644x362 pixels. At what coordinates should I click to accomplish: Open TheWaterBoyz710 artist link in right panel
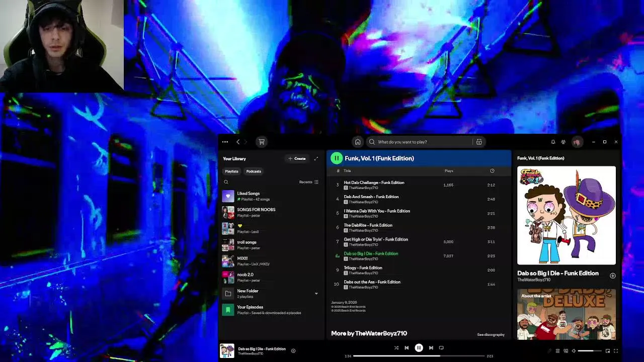pyautogui.click(x=534, y=280)
